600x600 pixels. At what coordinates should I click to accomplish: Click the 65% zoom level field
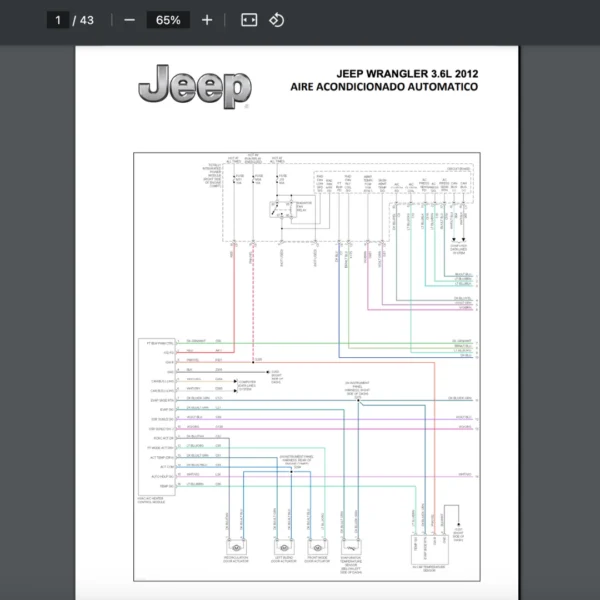coord(168,20)
